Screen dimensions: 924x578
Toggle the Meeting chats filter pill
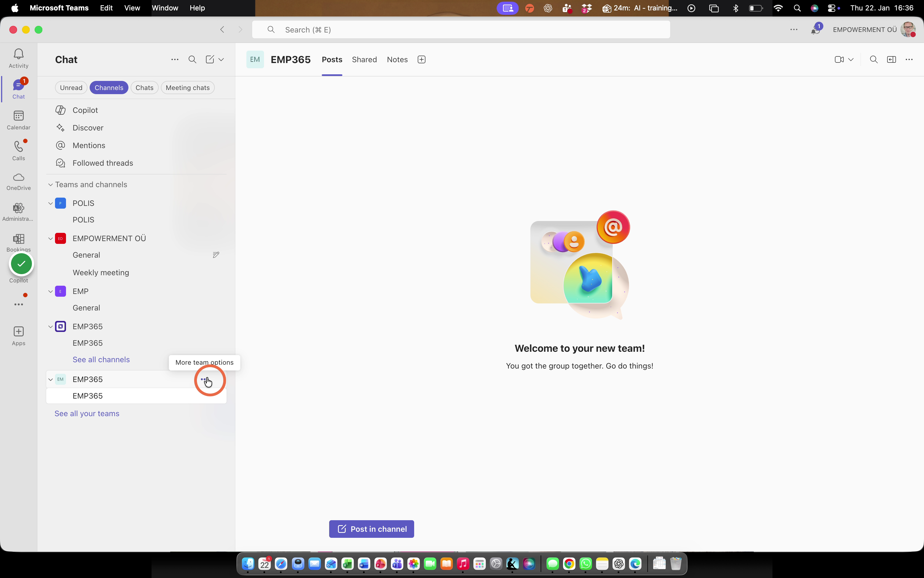click(x=188, y=88)
